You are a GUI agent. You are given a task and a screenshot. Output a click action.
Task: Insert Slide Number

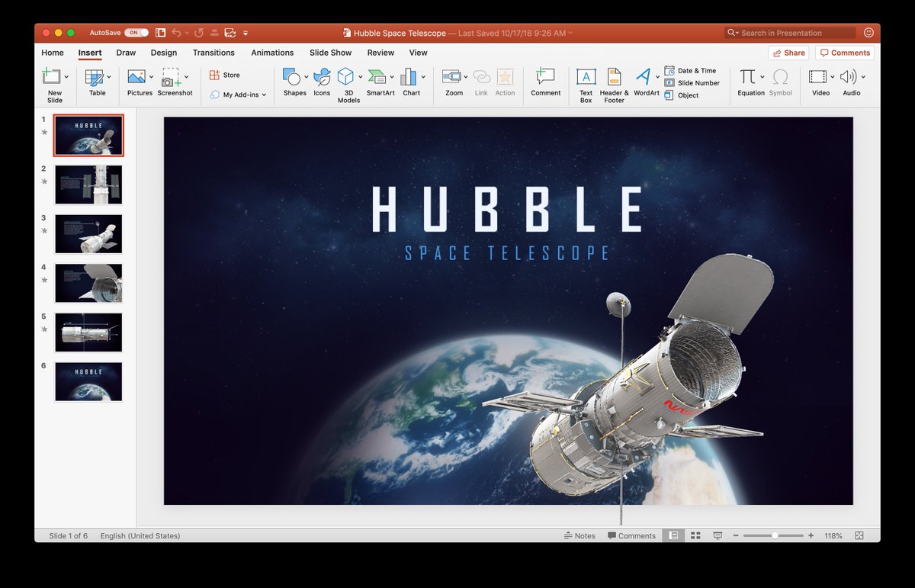click(692, 83)
